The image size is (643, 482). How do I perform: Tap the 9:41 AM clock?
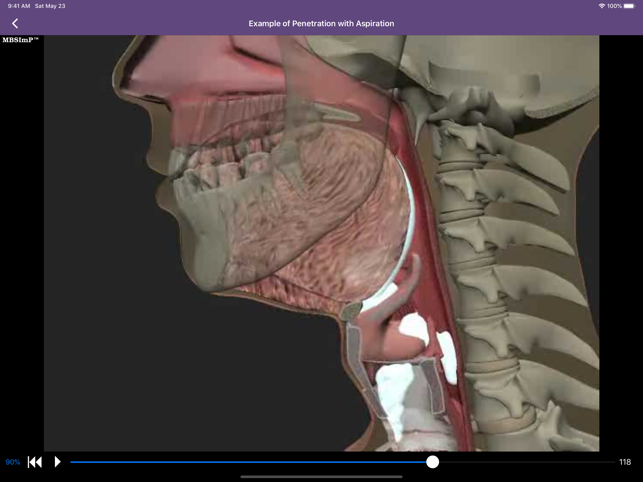pyautogui.click(x=19, y=6)
